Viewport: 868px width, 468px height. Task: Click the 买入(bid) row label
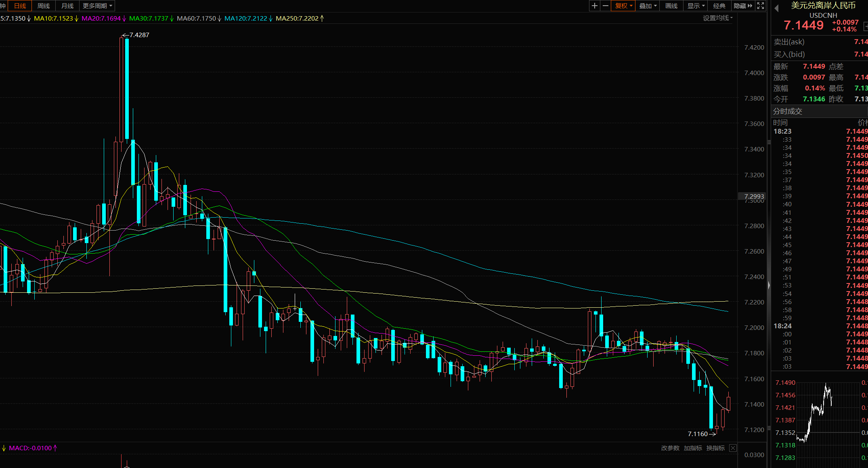[789, 54]
